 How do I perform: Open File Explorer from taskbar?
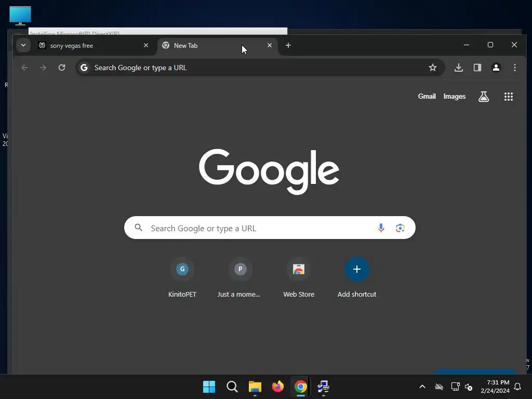pos(255,387)
